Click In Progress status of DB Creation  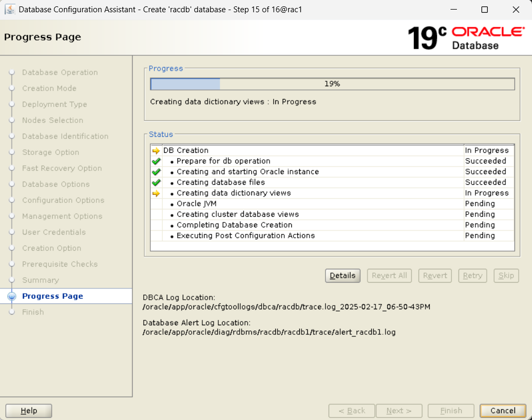coord(487,150)
